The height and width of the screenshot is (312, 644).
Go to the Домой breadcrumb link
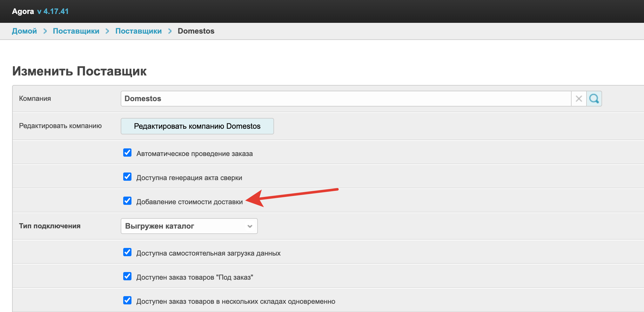tap(24, 31)
